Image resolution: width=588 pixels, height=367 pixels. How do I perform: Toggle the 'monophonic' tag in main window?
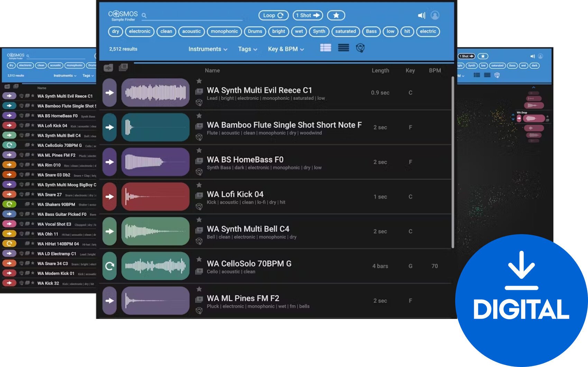click(224, 31)
